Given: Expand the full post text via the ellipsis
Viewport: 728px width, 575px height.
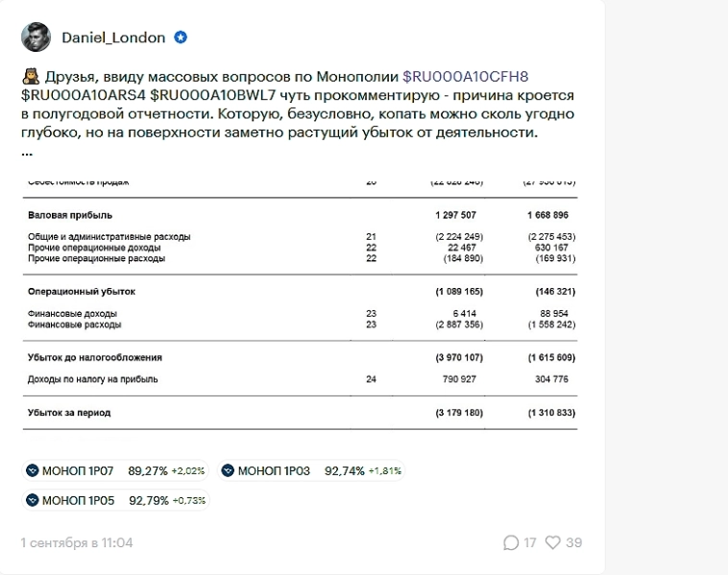Looking at the screenshot, I should 26,152.
